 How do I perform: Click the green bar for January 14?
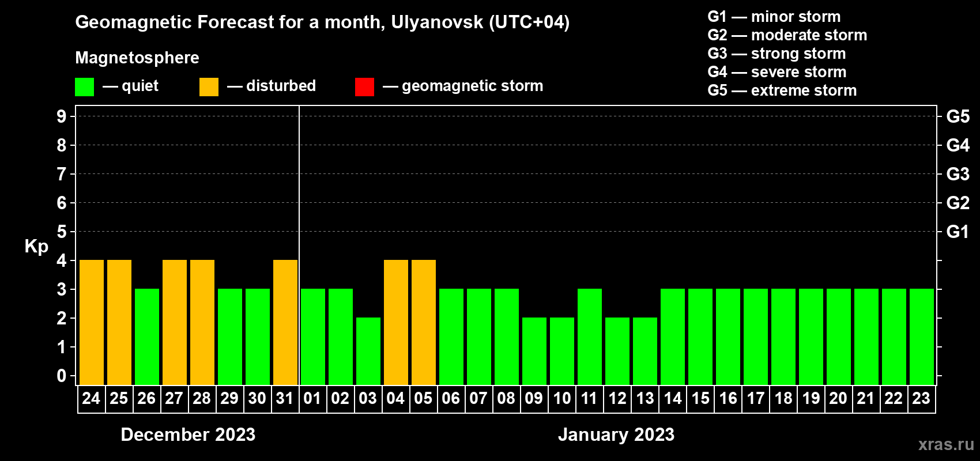[x=673, y=337]
